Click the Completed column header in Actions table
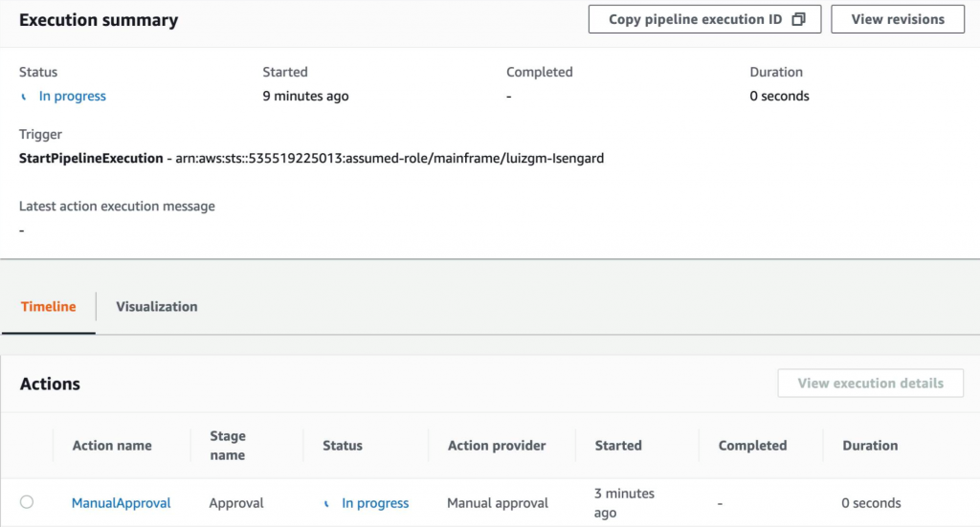This screenshot has width=980, height=527. (x=752, y=446)
